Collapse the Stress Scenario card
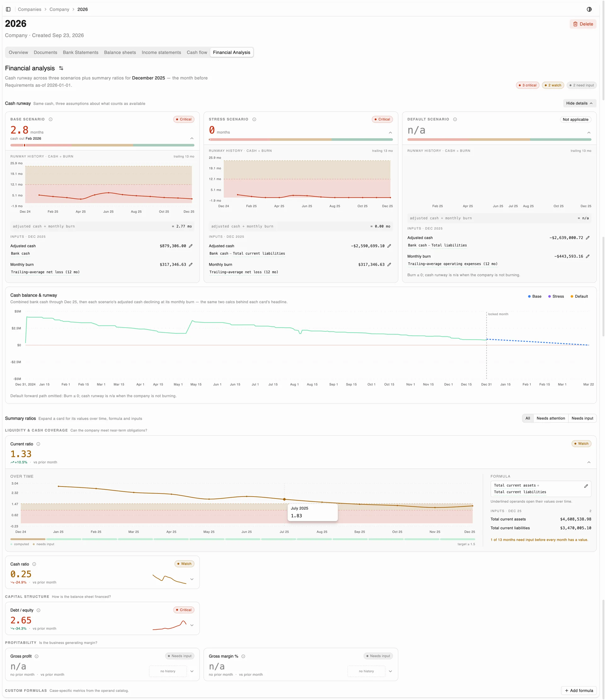This screenshot has height=700, width=605. 390,132
